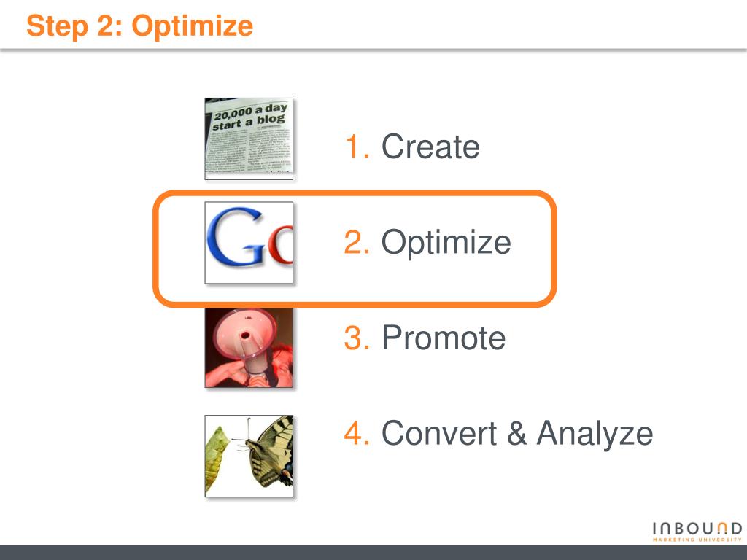Screen dimensions: 747x560
Task: Click the ampersand between Convert and Analyze
Action: click(516, 433)
